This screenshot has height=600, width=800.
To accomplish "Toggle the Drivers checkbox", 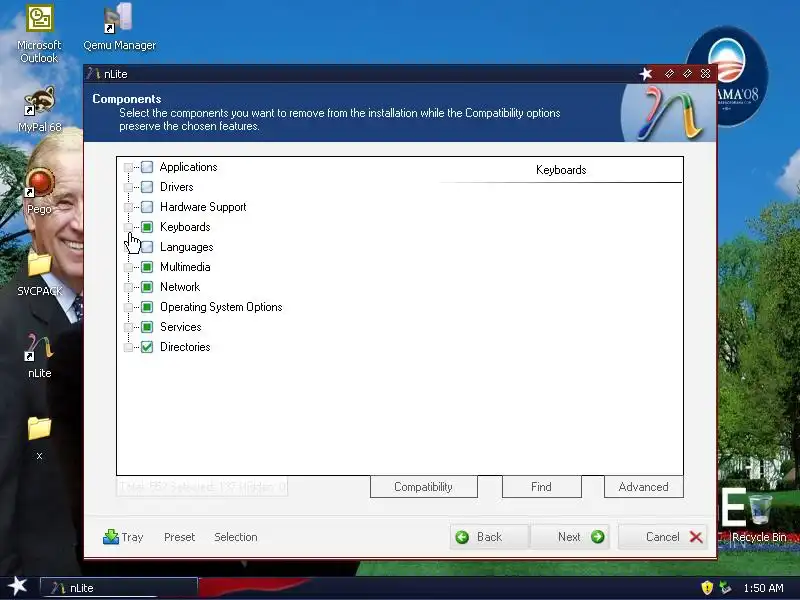I will point(147,187).
